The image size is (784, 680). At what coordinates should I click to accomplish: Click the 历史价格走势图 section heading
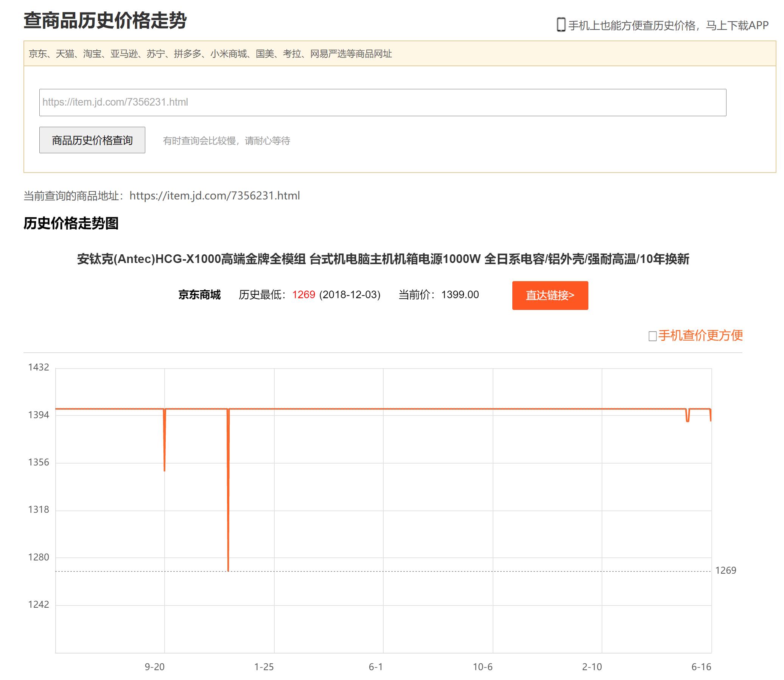click(71, 223)
